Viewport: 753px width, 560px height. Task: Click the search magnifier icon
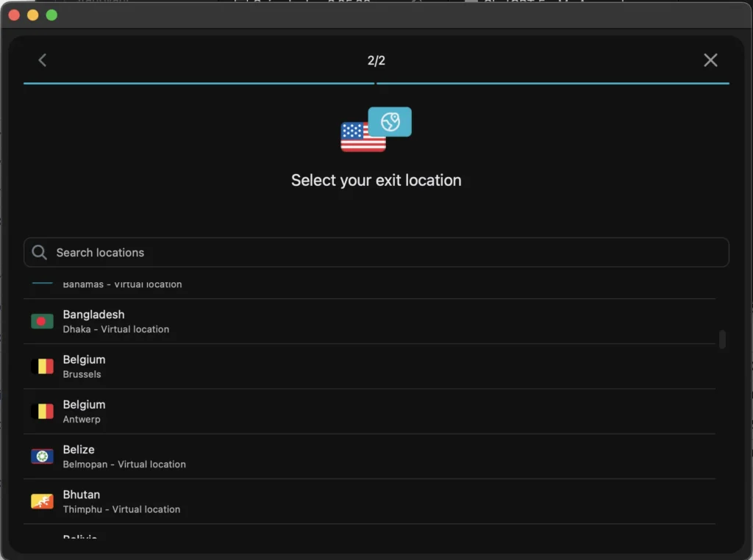coord(40,252)
